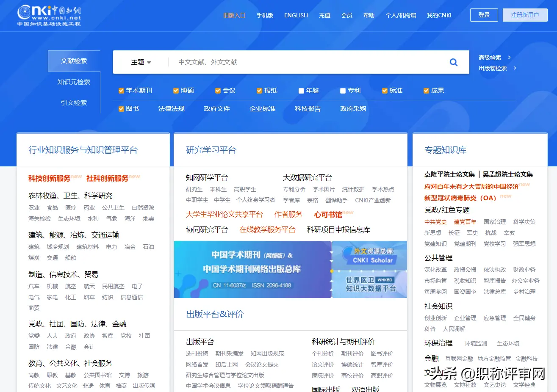The width and height of the screenshot is (557, 392).
Task: Click the 登录 button
Action: [x=484, y=15]
